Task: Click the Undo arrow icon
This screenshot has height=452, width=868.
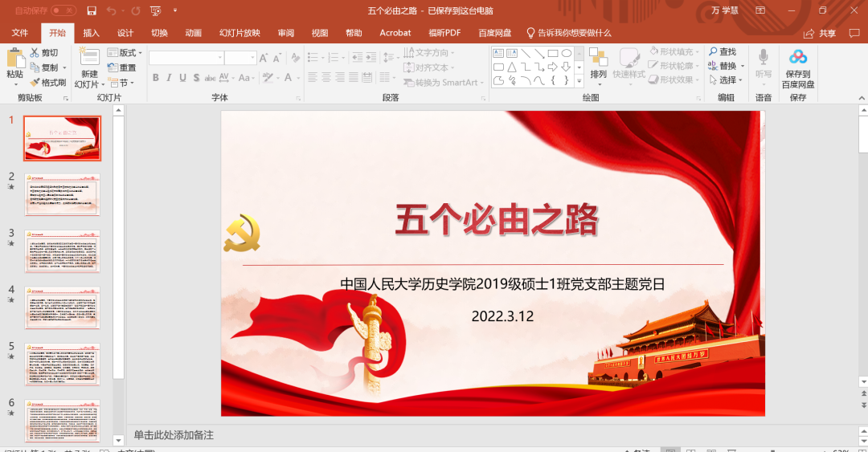Action: tap(111, 10)
